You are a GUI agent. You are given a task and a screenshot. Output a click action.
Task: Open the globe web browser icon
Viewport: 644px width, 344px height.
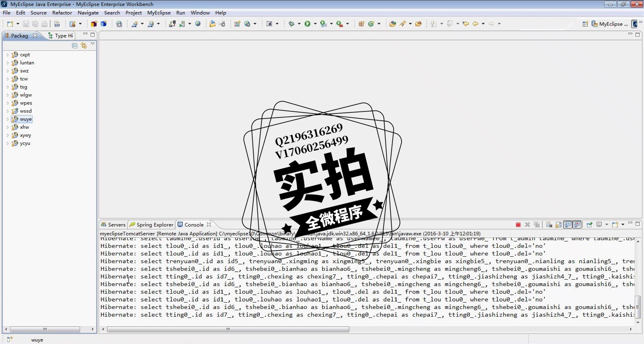[x=198, y=24]
